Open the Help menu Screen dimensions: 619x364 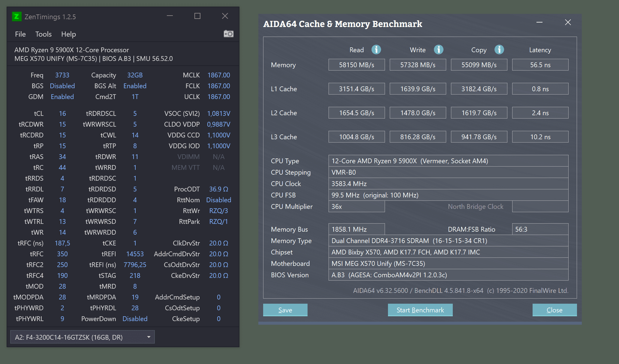click(x=68, y=34)
